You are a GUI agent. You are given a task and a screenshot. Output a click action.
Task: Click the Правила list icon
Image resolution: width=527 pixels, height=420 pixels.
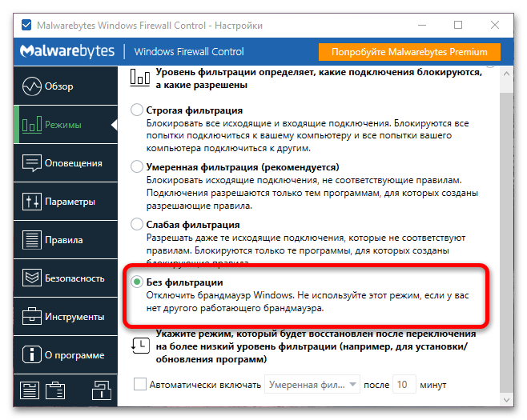(x=32, y=240)
